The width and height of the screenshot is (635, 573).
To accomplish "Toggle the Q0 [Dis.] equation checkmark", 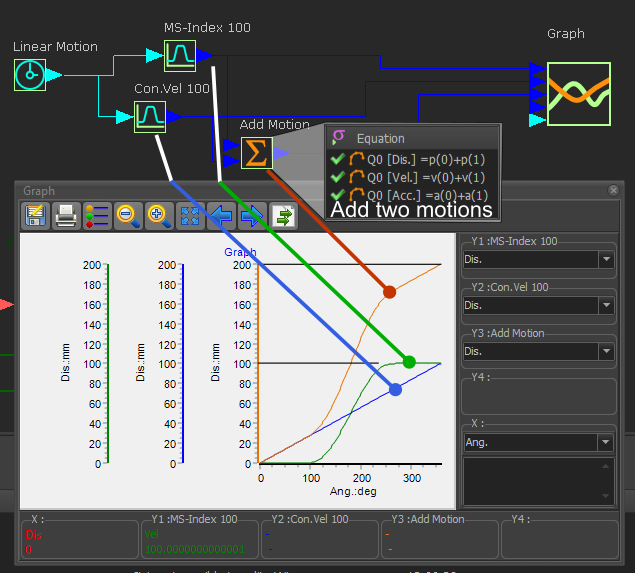I will click(338, 159).
